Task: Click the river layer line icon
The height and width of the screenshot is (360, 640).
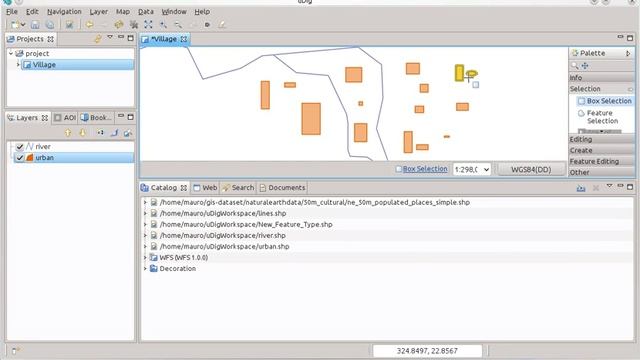Action: (29, 146)
